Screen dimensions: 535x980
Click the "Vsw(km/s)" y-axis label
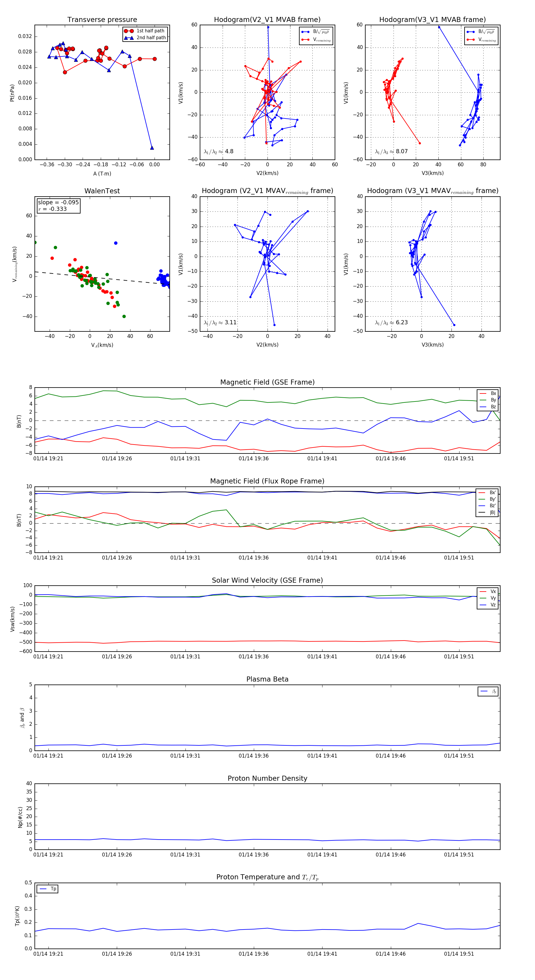[12, 619]
